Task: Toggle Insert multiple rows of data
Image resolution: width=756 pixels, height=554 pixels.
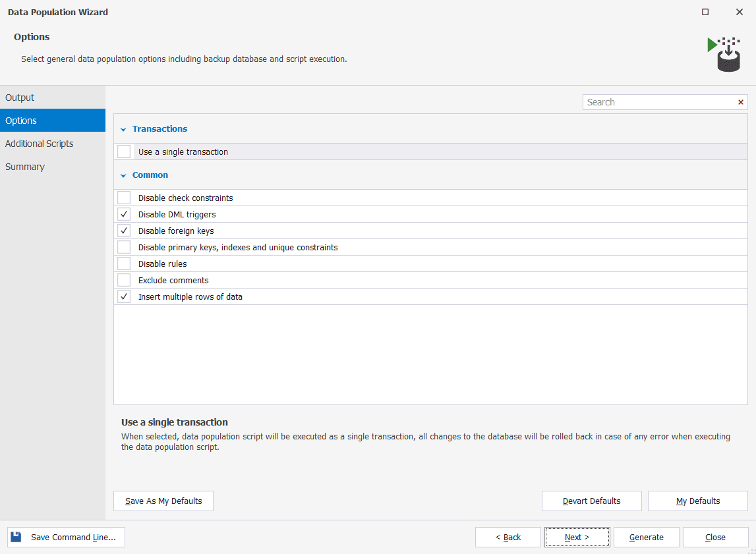Action: point(124,296)
